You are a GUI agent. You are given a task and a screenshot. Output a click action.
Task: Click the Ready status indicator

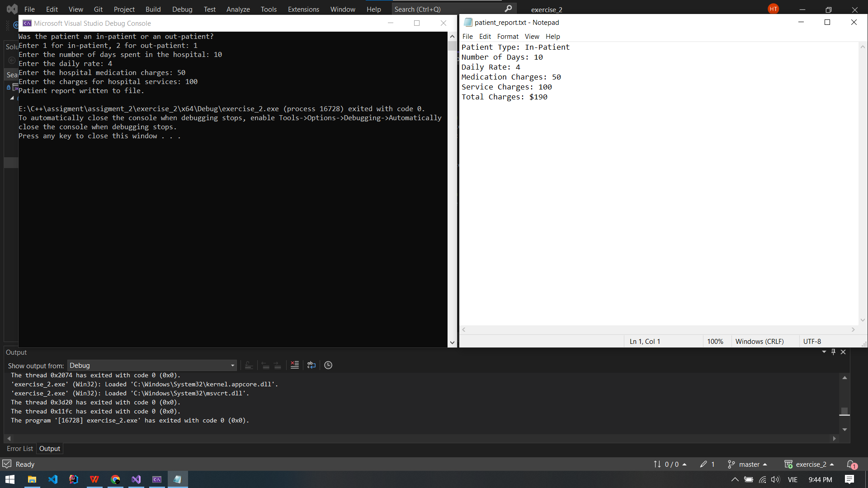tap(19, 464)
